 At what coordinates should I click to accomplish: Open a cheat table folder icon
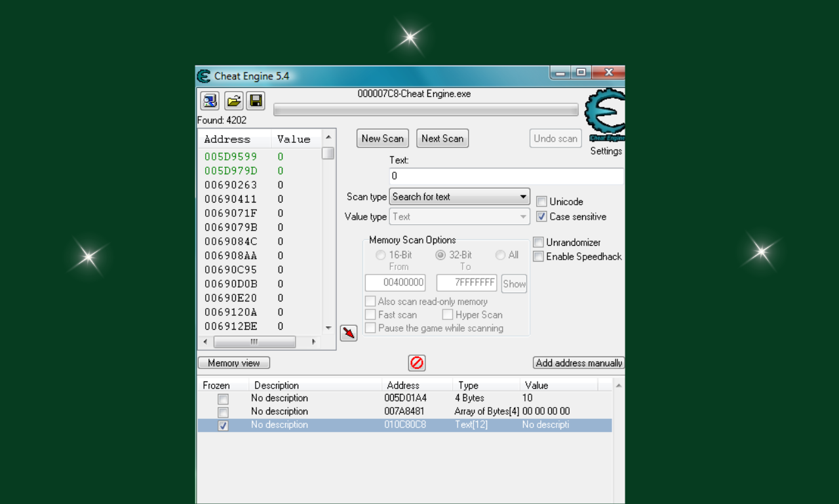pos(234,101)
